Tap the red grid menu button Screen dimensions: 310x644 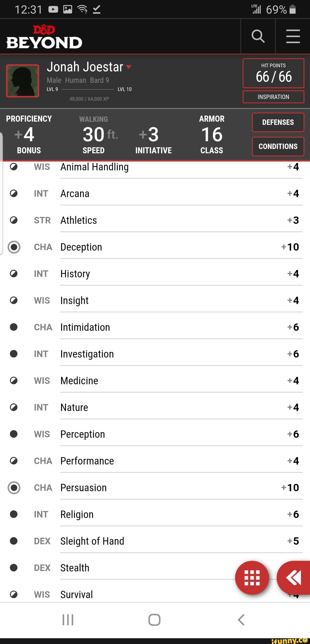point(252,578)
